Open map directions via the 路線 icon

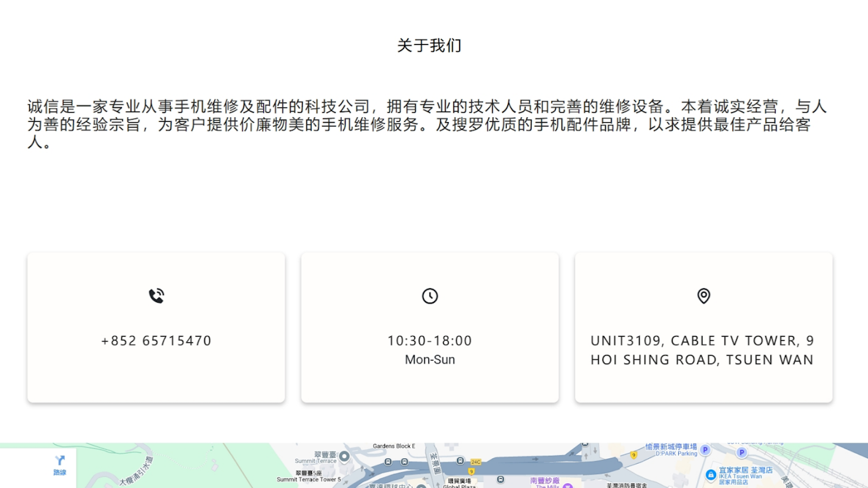coord(60,465)
